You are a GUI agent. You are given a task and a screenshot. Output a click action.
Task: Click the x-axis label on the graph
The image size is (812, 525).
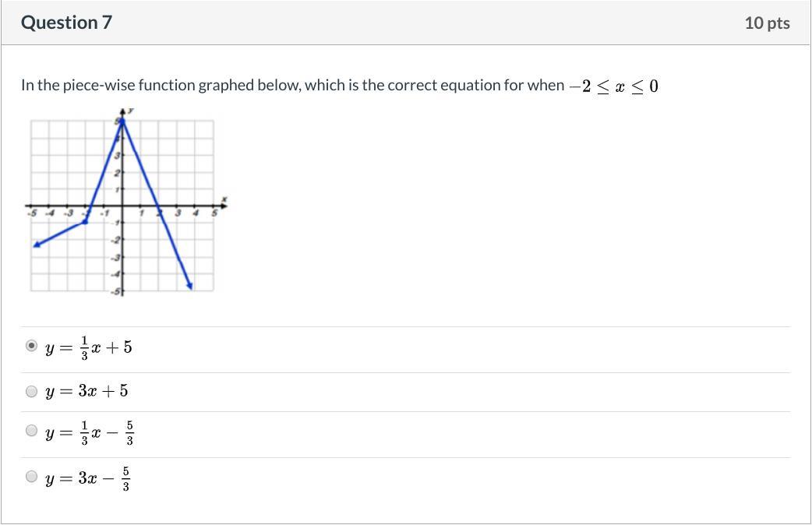224,200
